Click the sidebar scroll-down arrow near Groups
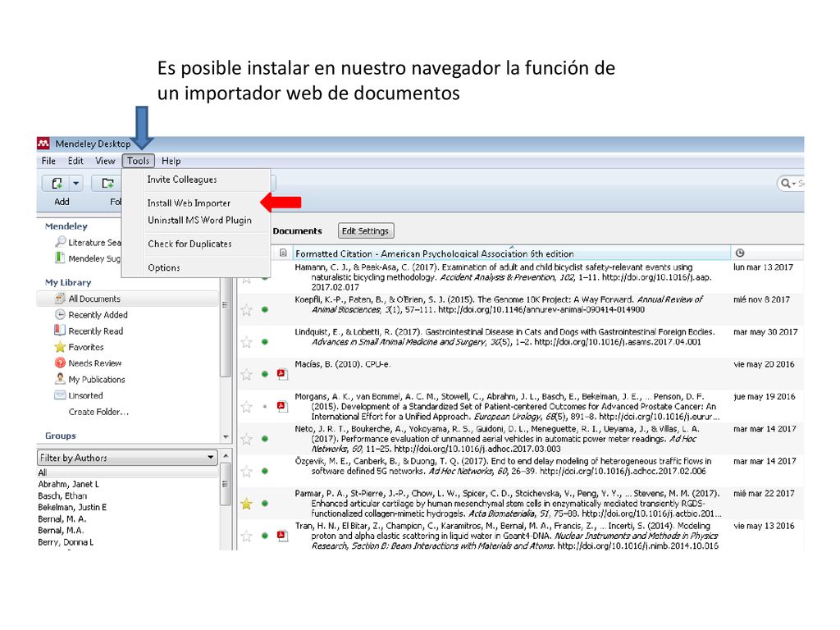The image size is (840, 630). [226, 436]
